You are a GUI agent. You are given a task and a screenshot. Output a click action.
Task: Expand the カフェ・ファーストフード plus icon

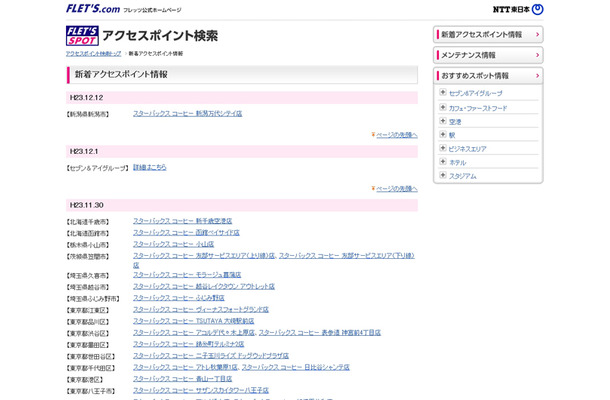[443, 107]
